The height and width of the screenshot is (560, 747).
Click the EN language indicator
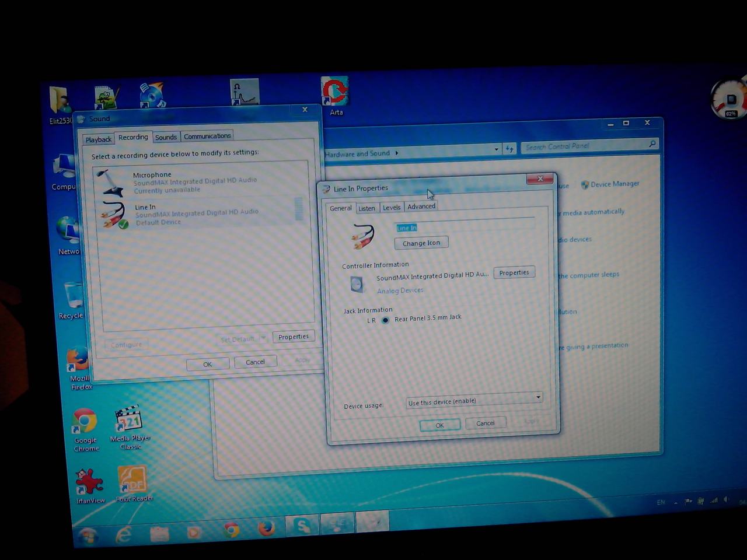point(661,502)
